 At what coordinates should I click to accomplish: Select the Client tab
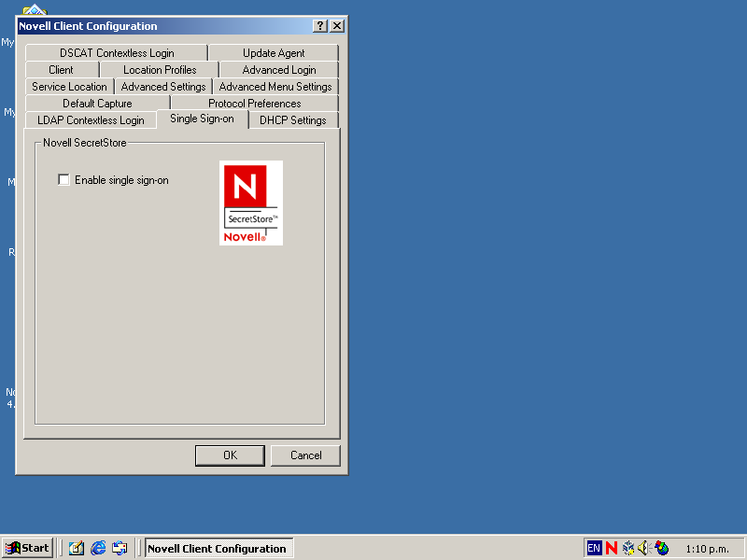[61, 69]
